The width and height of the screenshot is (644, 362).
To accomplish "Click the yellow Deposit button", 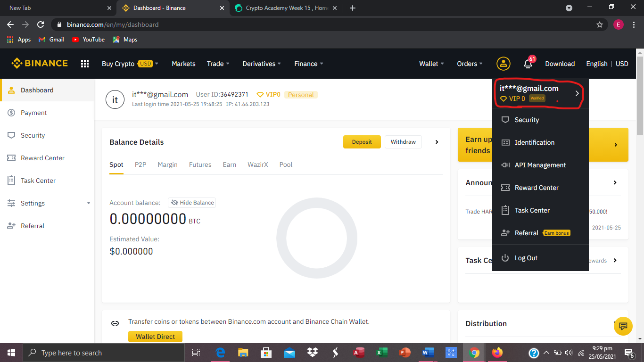I will tap(362, 142).
